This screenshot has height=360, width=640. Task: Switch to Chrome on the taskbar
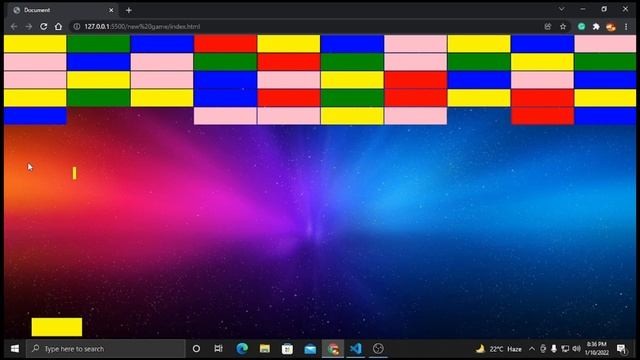(333, 349)
